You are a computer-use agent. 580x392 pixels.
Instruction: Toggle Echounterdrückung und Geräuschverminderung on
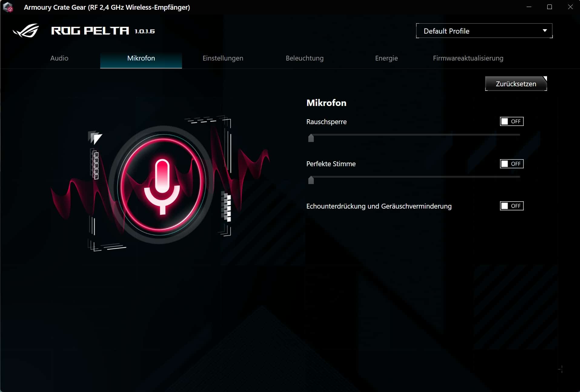tap(511, 206)
